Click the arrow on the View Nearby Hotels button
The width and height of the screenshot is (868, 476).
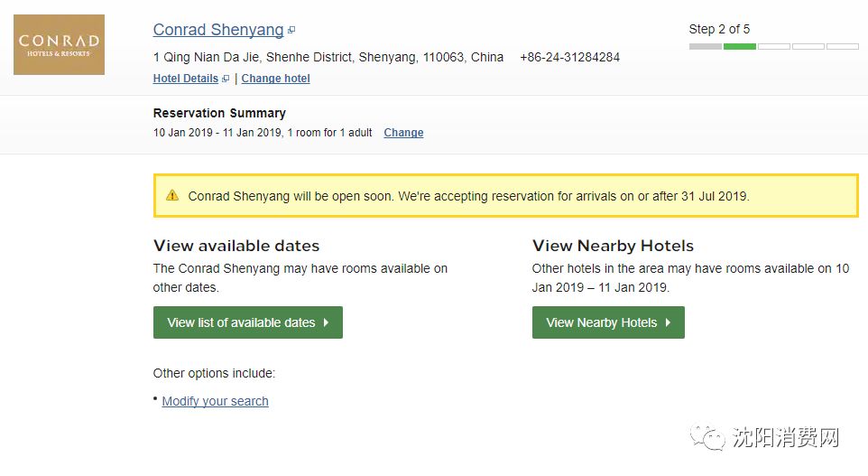click(668, 322)
